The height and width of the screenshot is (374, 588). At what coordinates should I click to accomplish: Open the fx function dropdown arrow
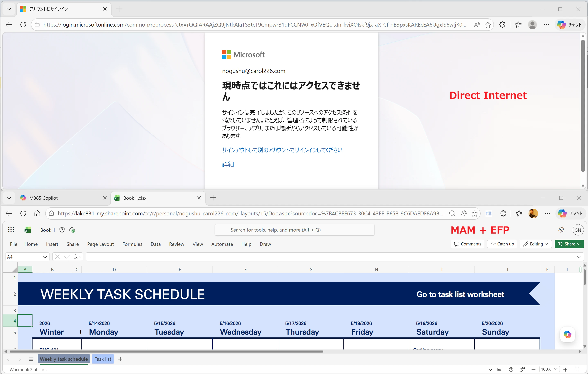pos(80,257)
